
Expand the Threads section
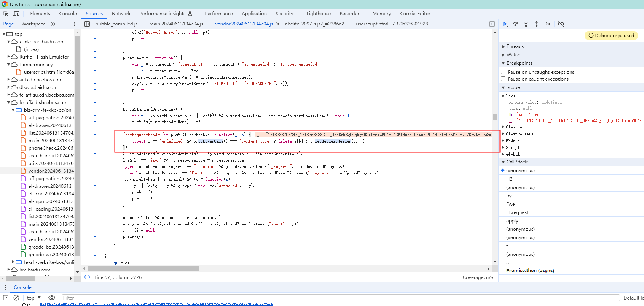[x=503, y=46]
